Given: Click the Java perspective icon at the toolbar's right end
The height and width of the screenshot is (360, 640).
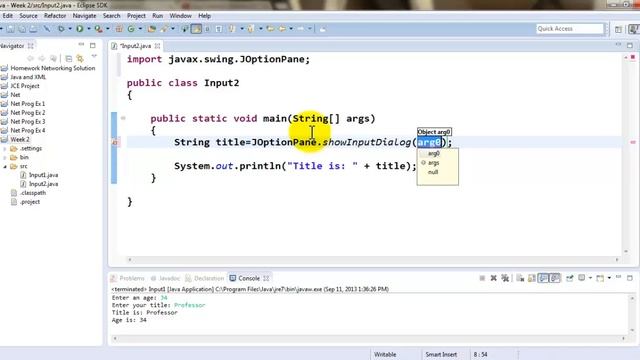Looking at the screenshot, I should [x=633, y=29].
